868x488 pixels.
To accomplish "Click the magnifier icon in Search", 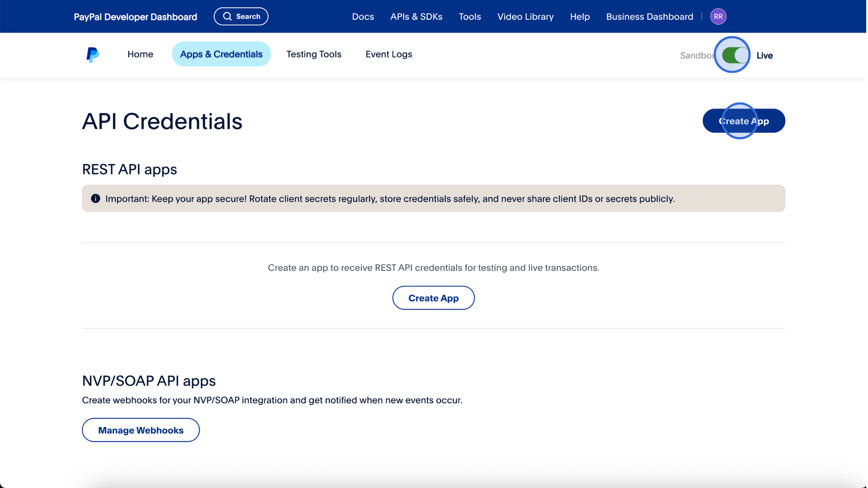I will 227,17.
